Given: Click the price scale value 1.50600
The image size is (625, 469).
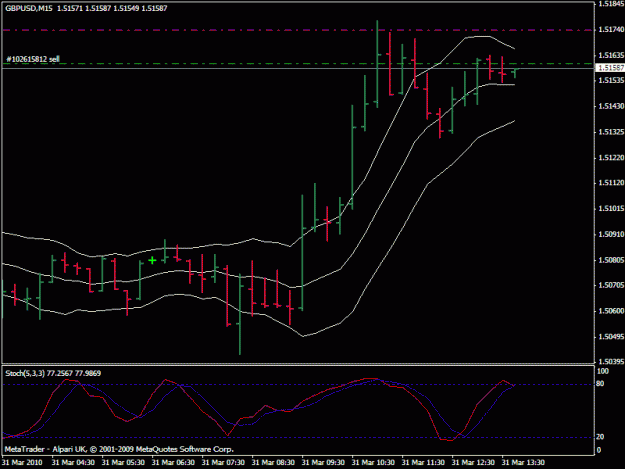Looking at the screenshot, I should click(x=611, y=311).
